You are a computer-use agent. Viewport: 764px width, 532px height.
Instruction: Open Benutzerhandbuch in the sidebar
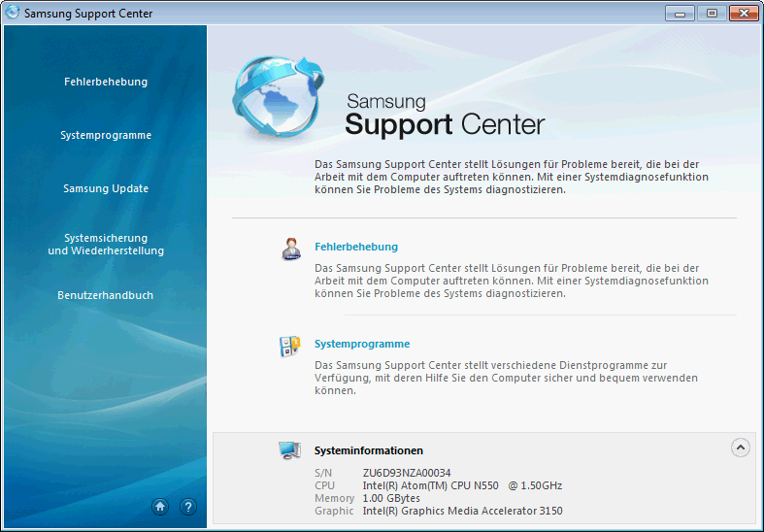click(105, 295)
